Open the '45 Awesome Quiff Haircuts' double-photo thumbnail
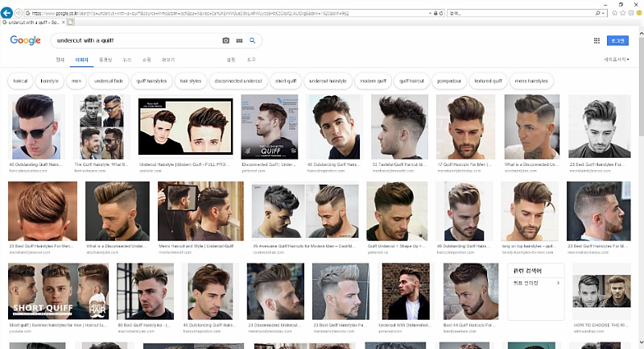The width and height of the screenshot is (644, 349). tap(305, 211)
